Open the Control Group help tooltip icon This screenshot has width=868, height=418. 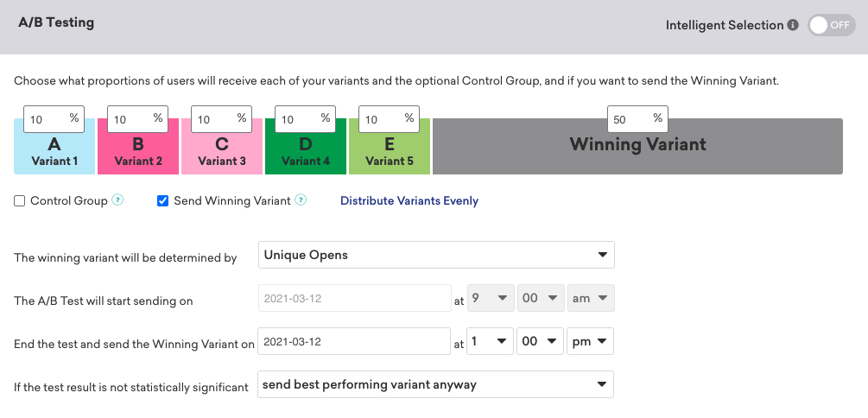click(117, 199)
